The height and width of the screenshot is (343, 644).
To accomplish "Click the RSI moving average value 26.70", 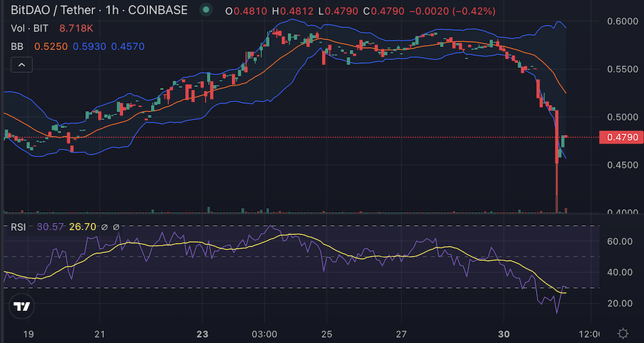I will click(x=82, y=227).
